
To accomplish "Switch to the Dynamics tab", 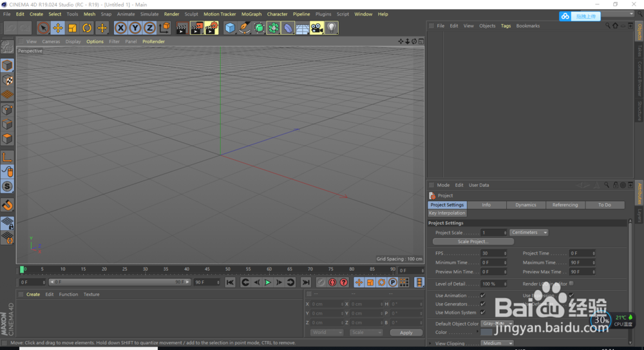I will tap(526, 205).
